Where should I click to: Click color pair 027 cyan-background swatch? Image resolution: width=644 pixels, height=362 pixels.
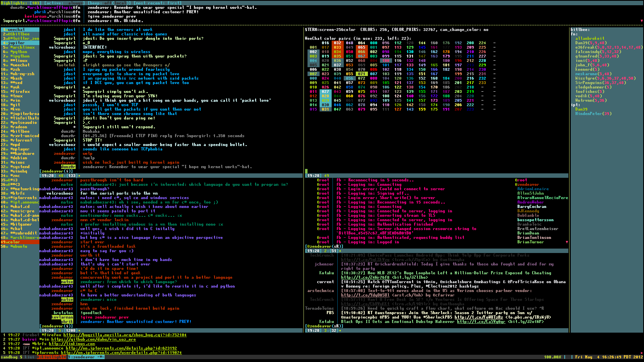click(325, 92)
